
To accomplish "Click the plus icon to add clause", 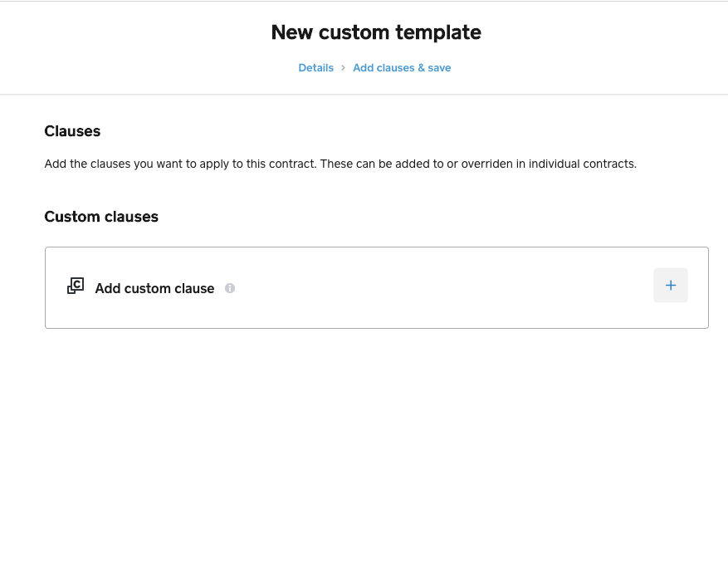I will tap(671, 286).
